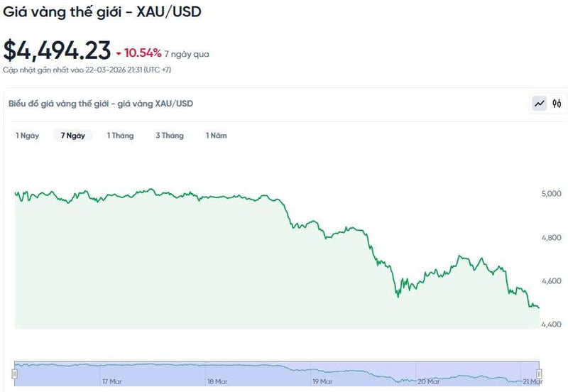Jump to 19 Mar in the navigator
This screenshot has height=392, width=568.
point(322,381)
